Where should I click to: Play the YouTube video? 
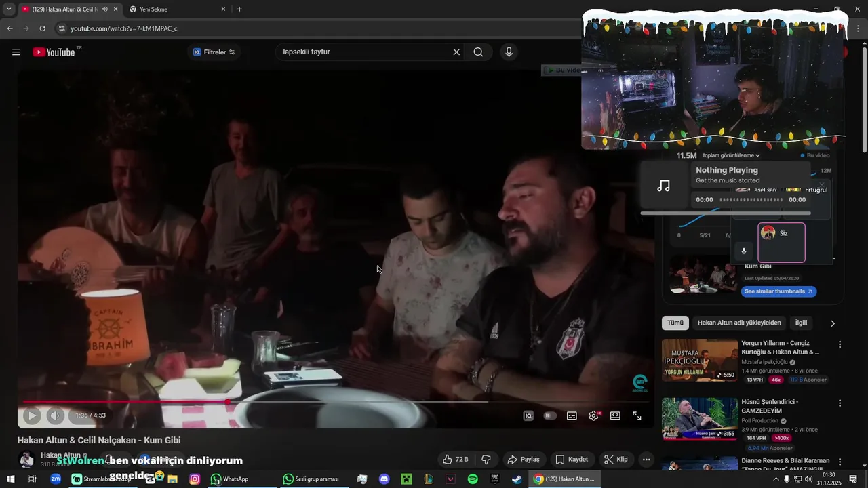pyautogui.click(x=31, y=415)
